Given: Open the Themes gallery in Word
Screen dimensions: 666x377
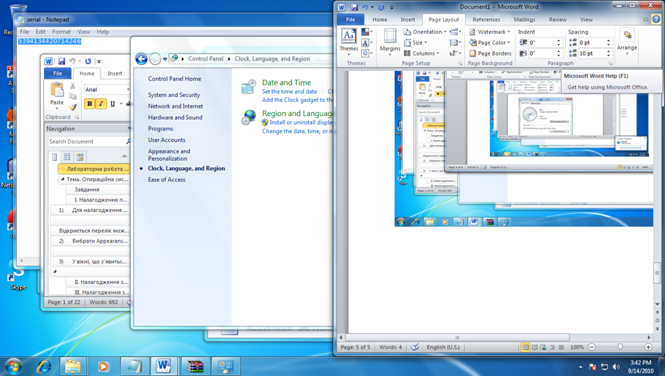Looking at the screenshot, I should click(349, 41).
